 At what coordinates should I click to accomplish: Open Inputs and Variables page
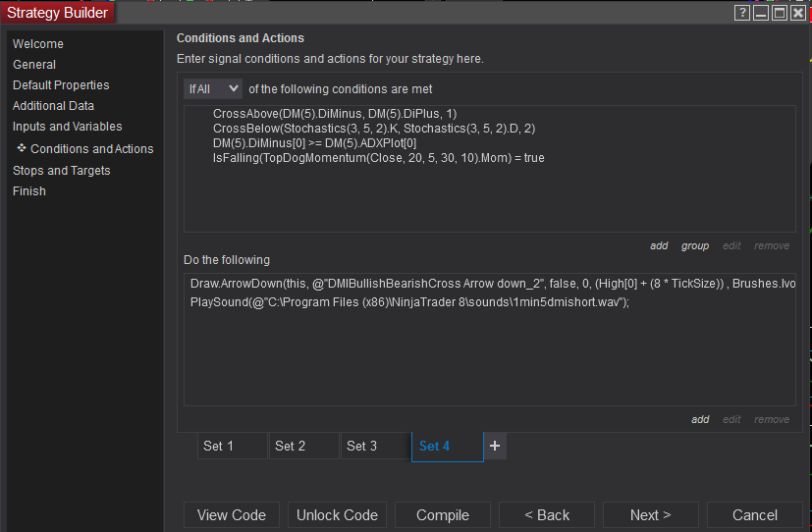(x=67, y=127)
